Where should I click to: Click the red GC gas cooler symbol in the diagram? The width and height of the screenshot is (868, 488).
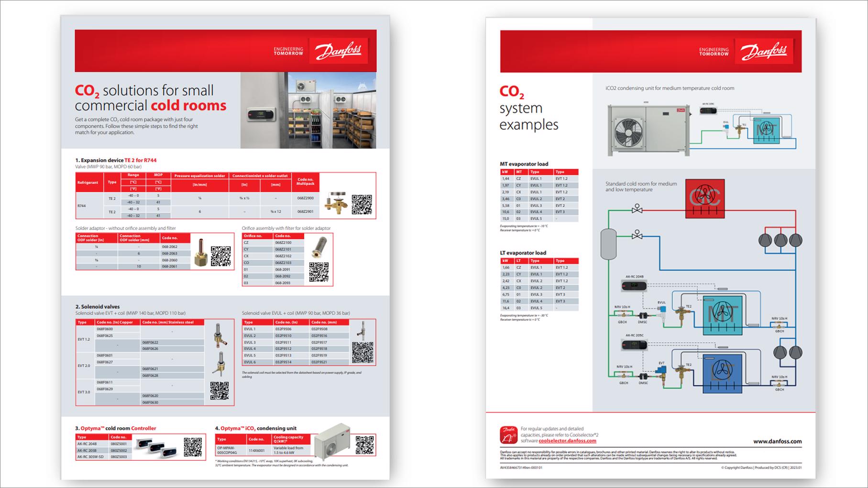click(704, 198)
